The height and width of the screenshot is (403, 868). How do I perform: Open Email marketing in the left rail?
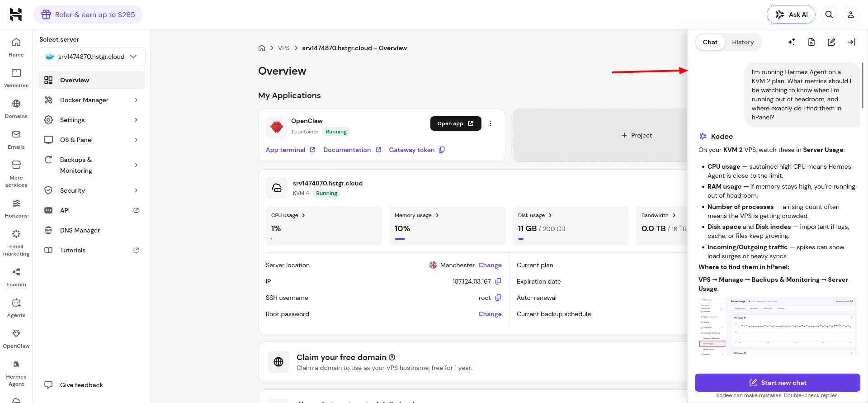(16, 242)
